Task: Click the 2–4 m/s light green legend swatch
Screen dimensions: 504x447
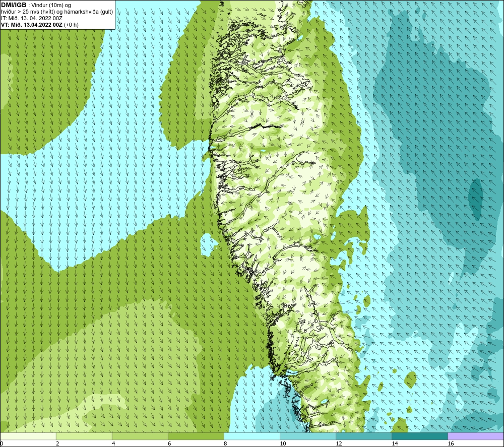Action: click(x=84, y=436)
